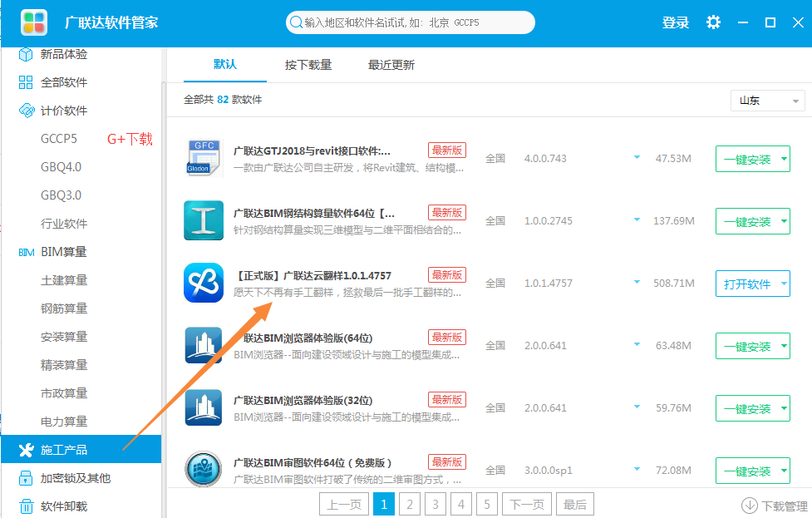
Task: Click the 广联达BIM审图软件64位 title
Action: pyautogui.click(x=312, y=462)
